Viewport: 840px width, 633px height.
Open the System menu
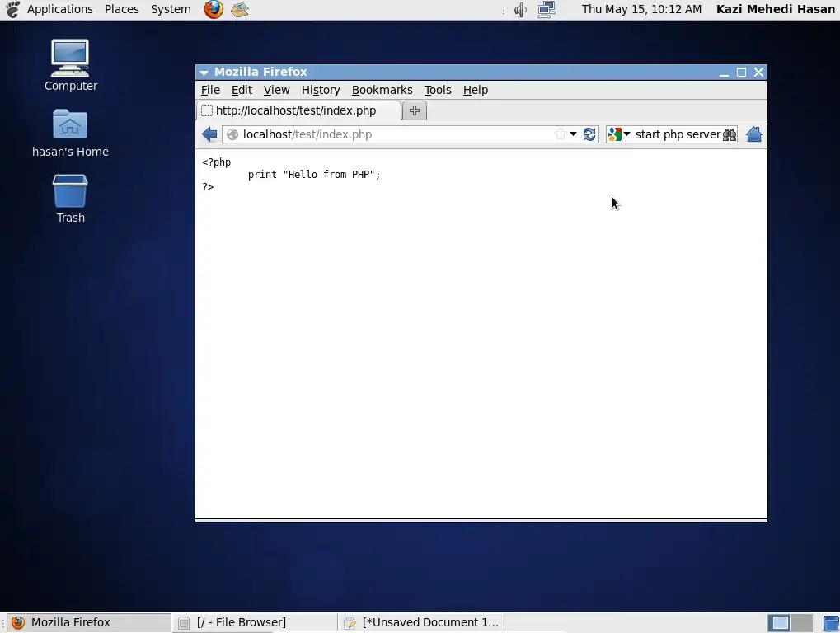pyautogui.click(x=171, y=9)
